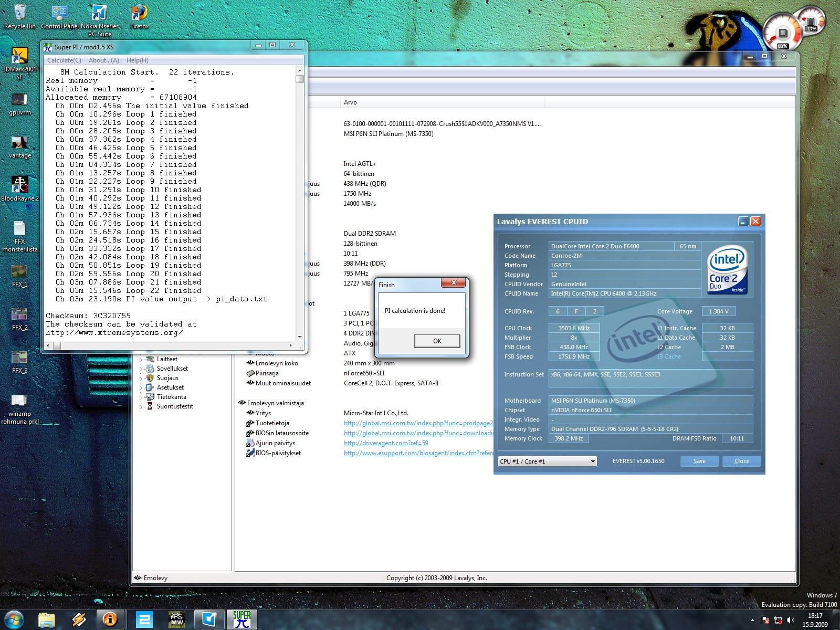Save the EVEREST CPUID report

pos(699,461)
